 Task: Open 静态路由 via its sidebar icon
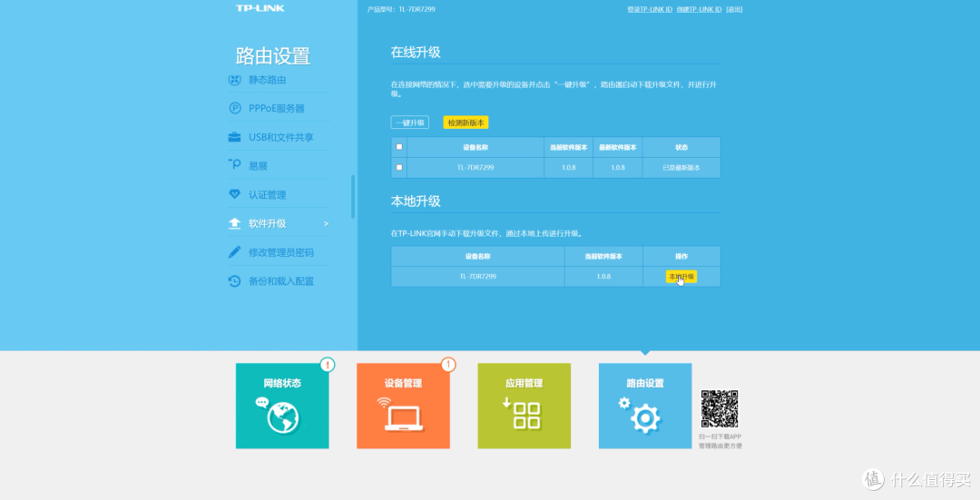(234, 80)
